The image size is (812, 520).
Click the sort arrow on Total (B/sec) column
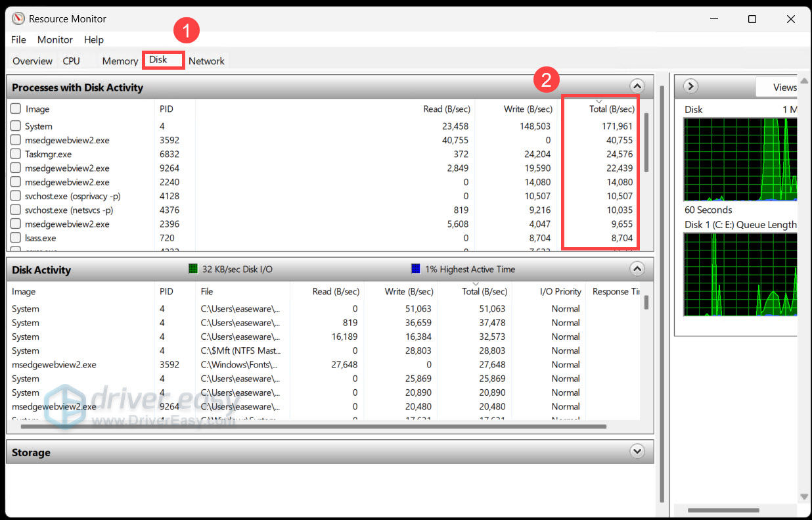(600, 102)
